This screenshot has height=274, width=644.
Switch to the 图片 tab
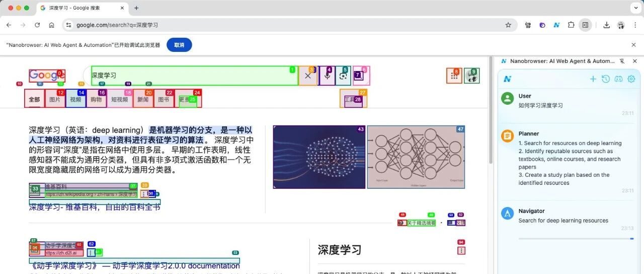click(55, 99)
